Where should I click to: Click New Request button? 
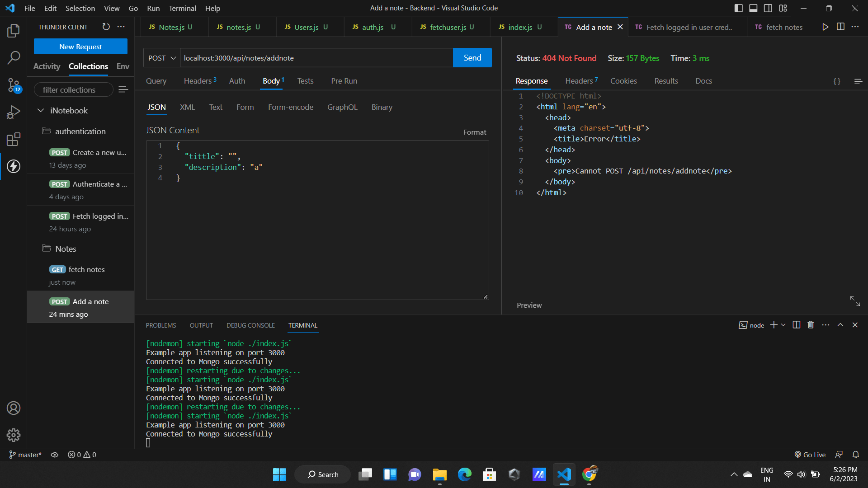pos(80,47)
